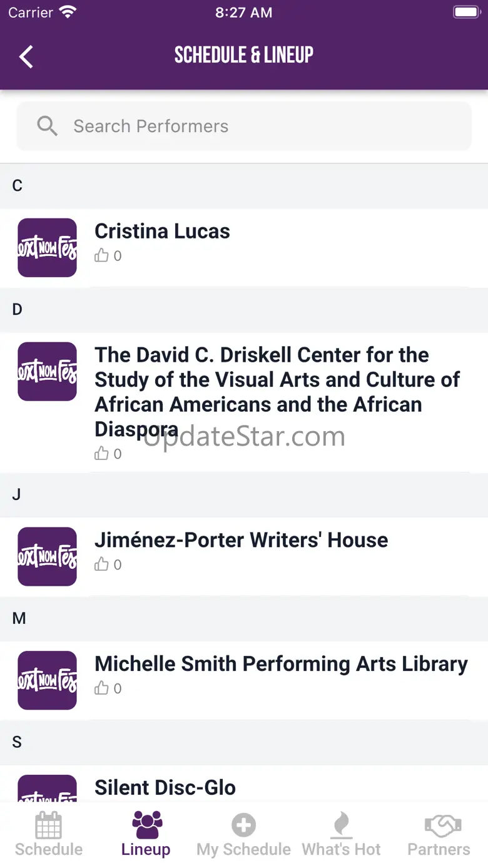Open Silent Disc-Glo performer entry

click(x=165, y=787)
